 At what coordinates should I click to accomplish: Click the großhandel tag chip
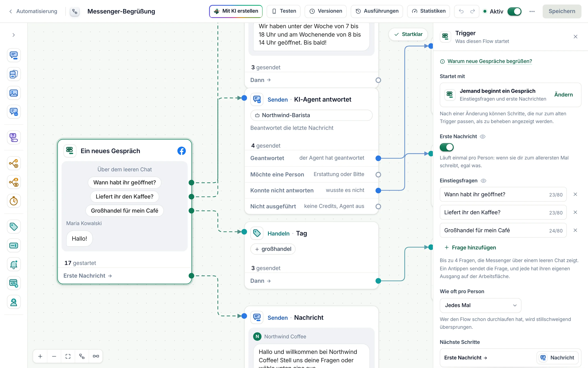(x=273, y=249)
